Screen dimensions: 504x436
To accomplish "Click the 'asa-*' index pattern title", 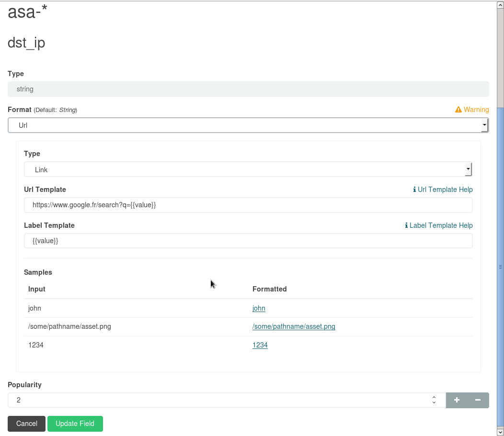I will pyautogui.click(x=27, y=11).
